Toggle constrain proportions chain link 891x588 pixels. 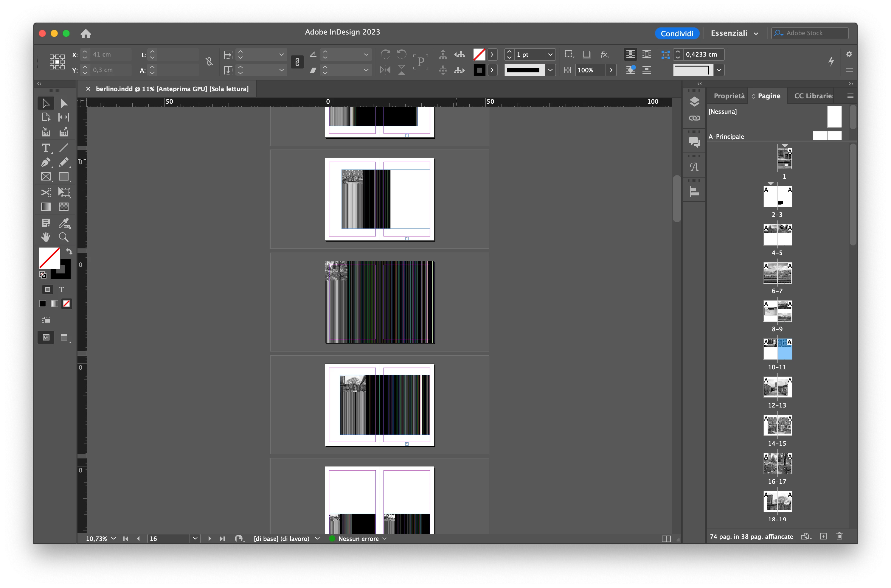(297, 62)
